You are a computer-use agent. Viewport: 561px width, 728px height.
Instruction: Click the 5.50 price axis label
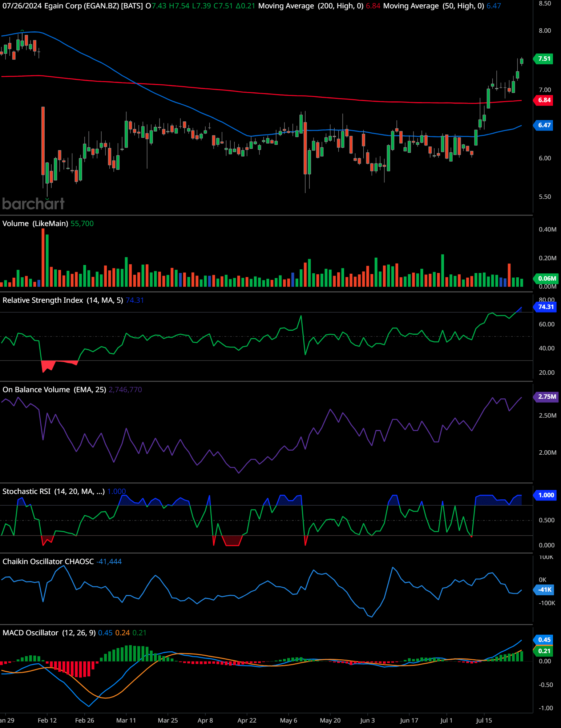click(545, 197)
